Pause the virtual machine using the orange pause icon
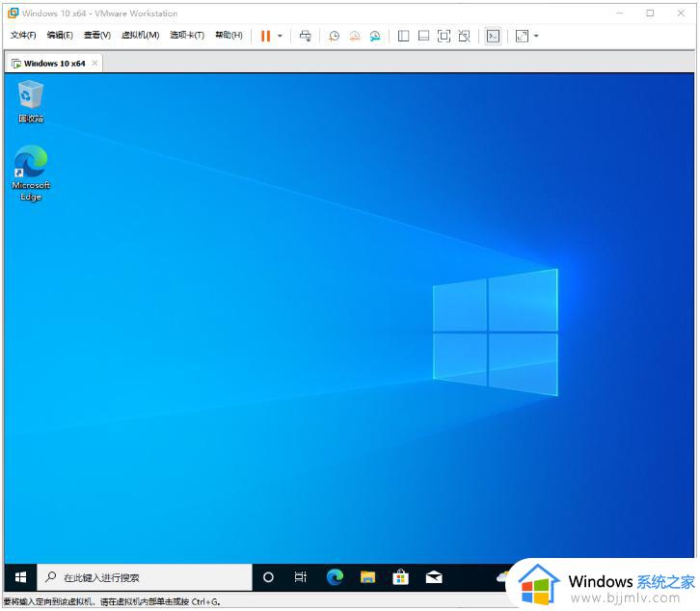The width and height of the screenshot is (700, 611). pos(265,36)
